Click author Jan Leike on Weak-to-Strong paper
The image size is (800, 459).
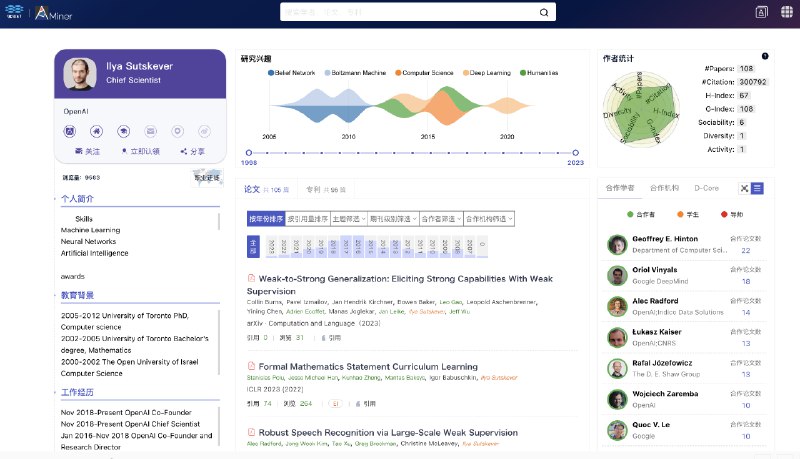pyautogui.click(x=392, y=311)
